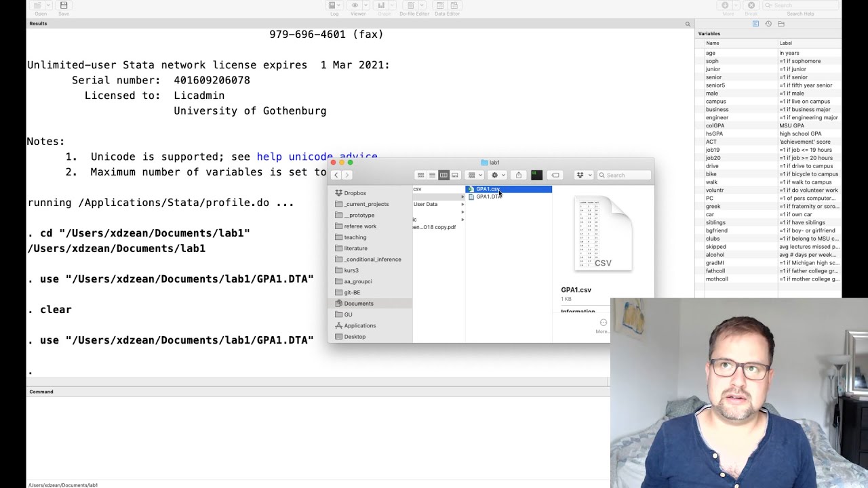Open the Dropbox dropdown in Finder toolbar
The height and width of the screenshot is (488, 868).
[583, 175]
